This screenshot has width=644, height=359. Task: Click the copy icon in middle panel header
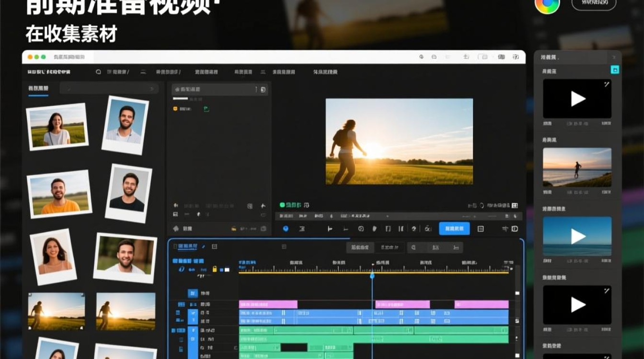pyautogui.click(x=263, y=90)
